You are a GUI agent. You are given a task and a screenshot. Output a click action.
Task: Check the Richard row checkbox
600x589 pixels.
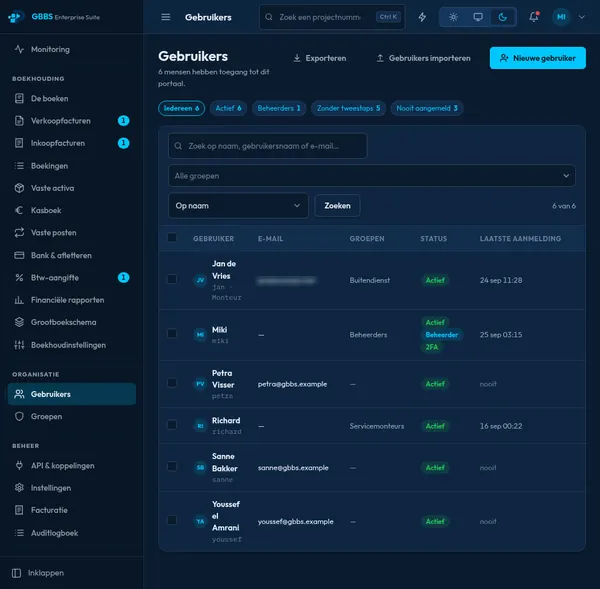coord(172,425)
